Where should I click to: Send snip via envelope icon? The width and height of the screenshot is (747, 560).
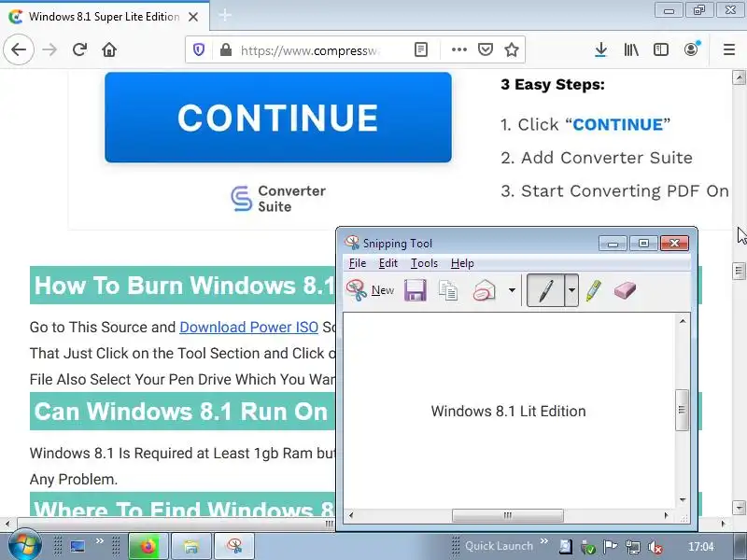(x=484, y=290)
